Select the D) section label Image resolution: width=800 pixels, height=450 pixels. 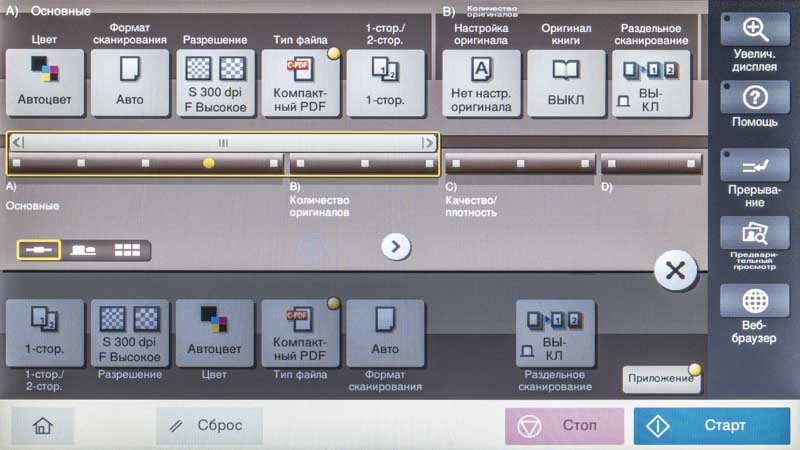(x=607, y=187)
